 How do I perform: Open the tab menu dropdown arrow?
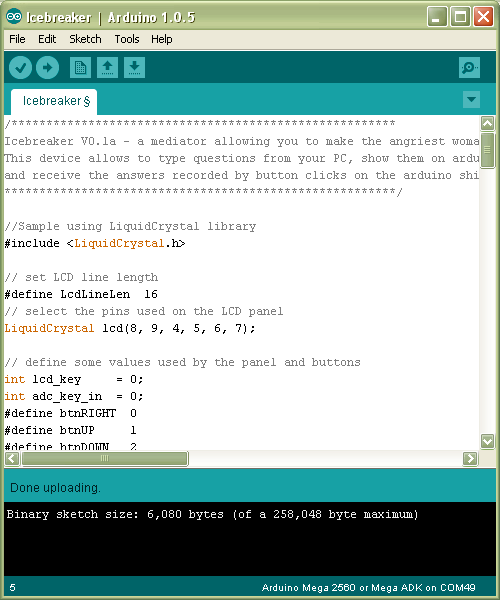[471, 99]
